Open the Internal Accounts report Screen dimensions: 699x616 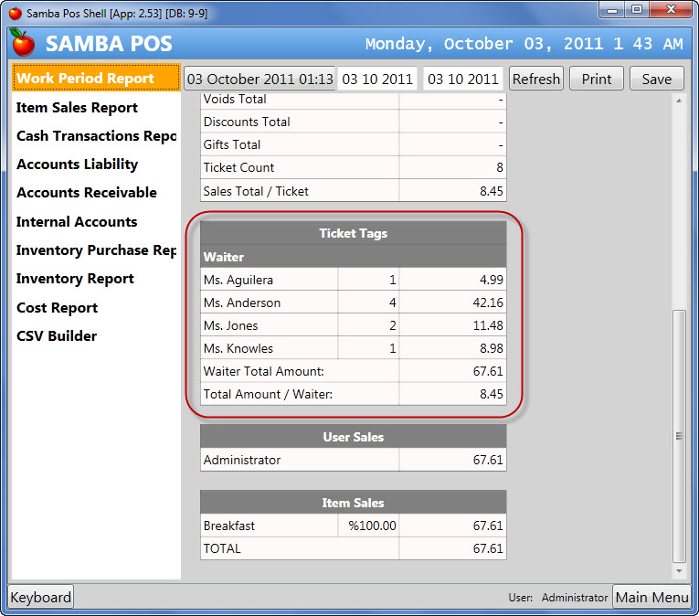77,222
